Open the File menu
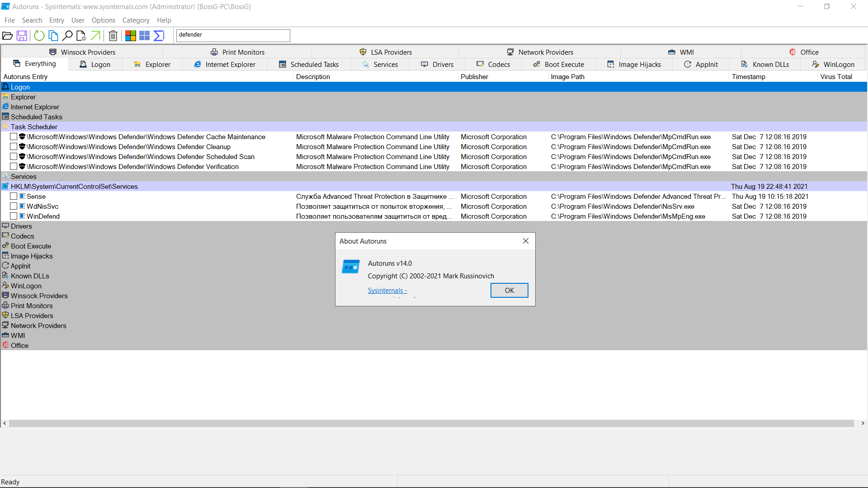The width and height of the screenshot is (868, 488). (x=9, y=20)
